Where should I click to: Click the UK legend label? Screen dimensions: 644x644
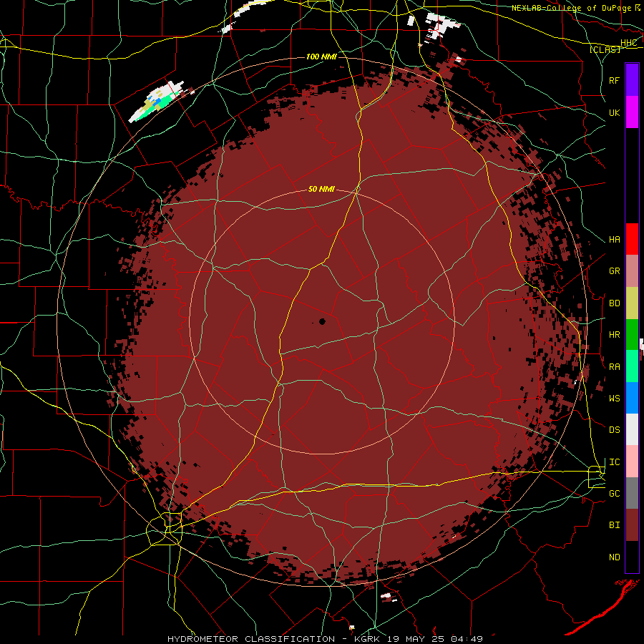614,112
